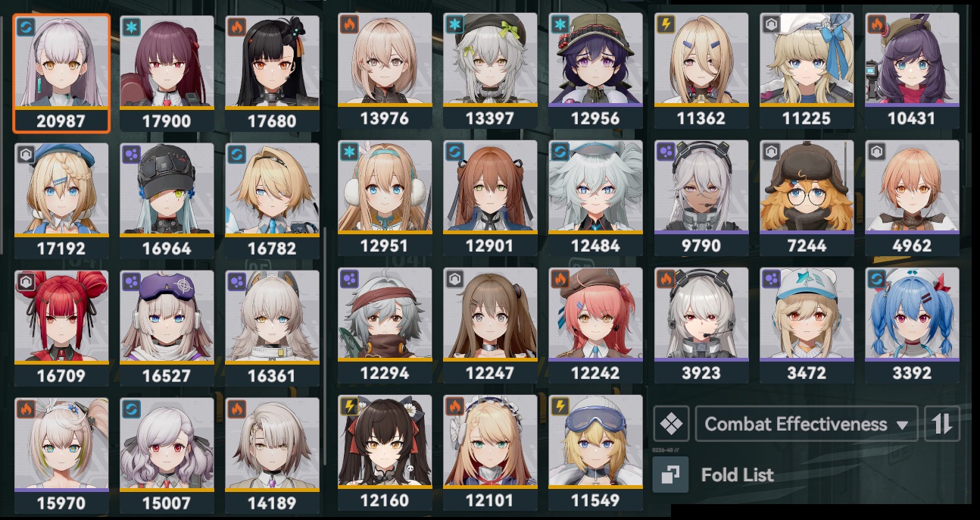Click the hexagon element icon on the 7244 card

[x=770, y=151]
